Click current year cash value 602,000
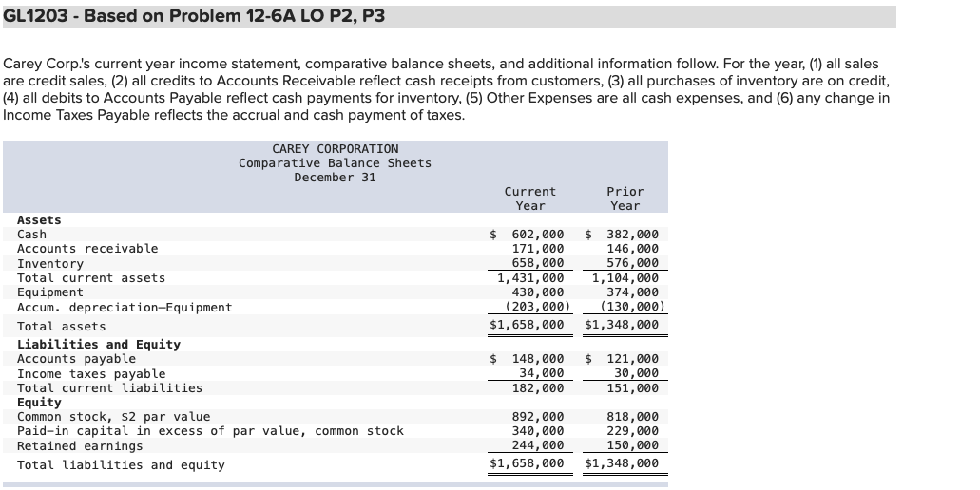 (537, 234)
